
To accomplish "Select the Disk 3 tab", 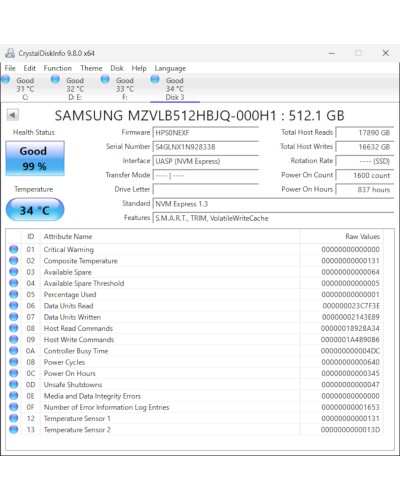I will [x=175, y=89].
